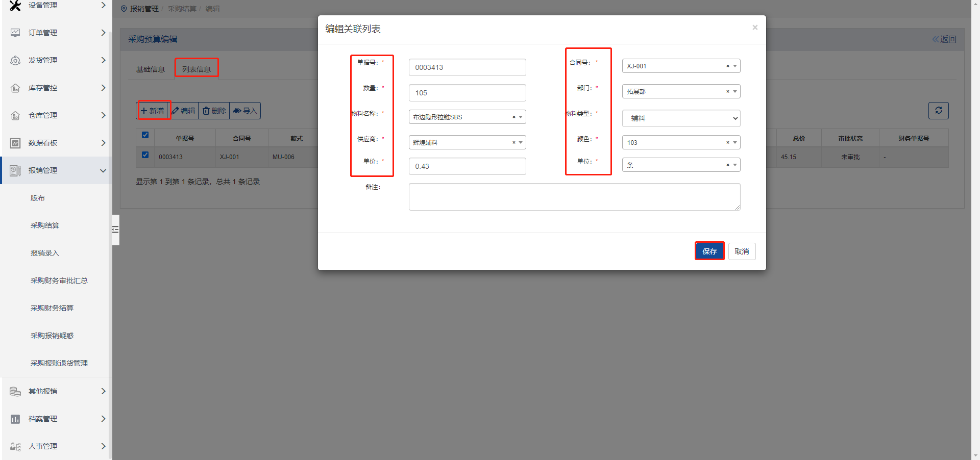This screenshot has height=460, width=980.
Task: Click the 取消 button
Action: (742, 251)
